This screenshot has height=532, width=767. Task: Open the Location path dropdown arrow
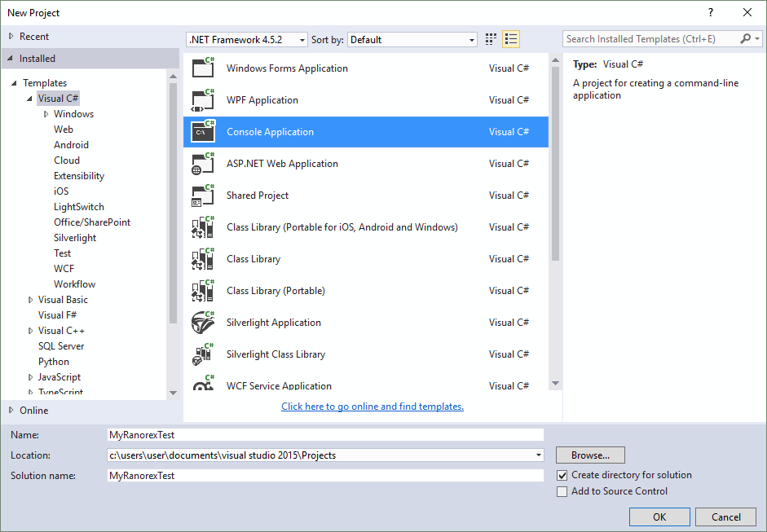click(539, 455)
